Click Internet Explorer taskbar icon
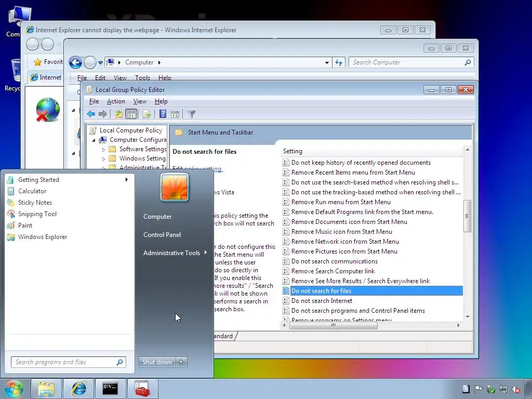This screenshot has width=532, height=399. (x=78, y=389)
